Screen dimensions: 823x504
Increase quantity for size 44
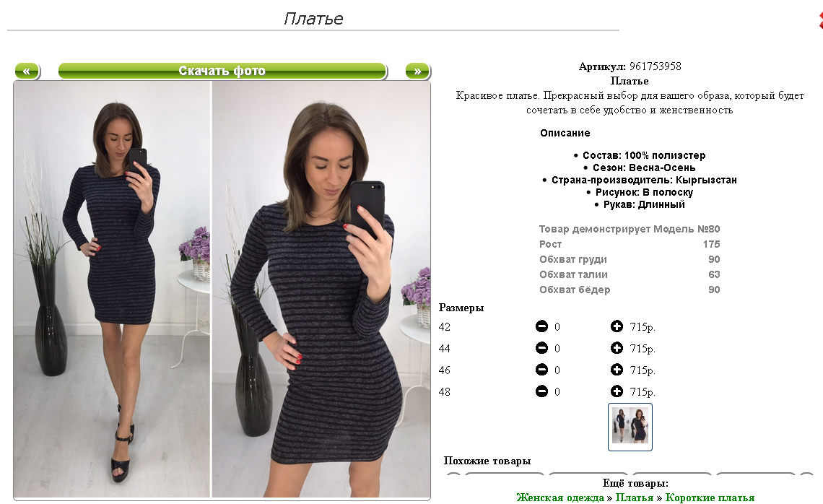point(617,348)
